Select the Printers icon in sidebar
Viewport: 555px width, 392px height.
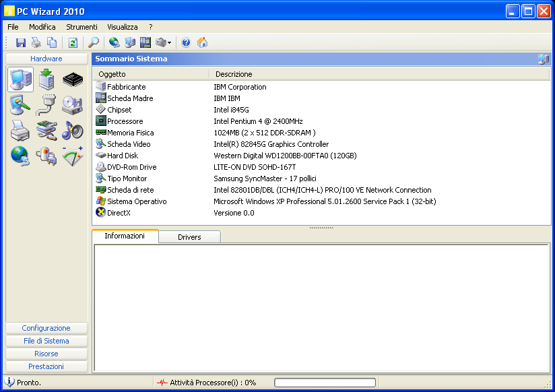click(x=20, y=131)
